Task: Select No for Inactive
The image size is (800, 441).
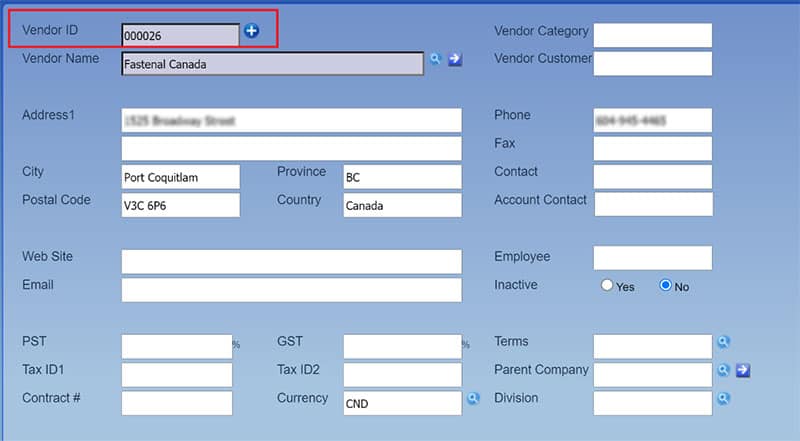Action: pos(665,286)
